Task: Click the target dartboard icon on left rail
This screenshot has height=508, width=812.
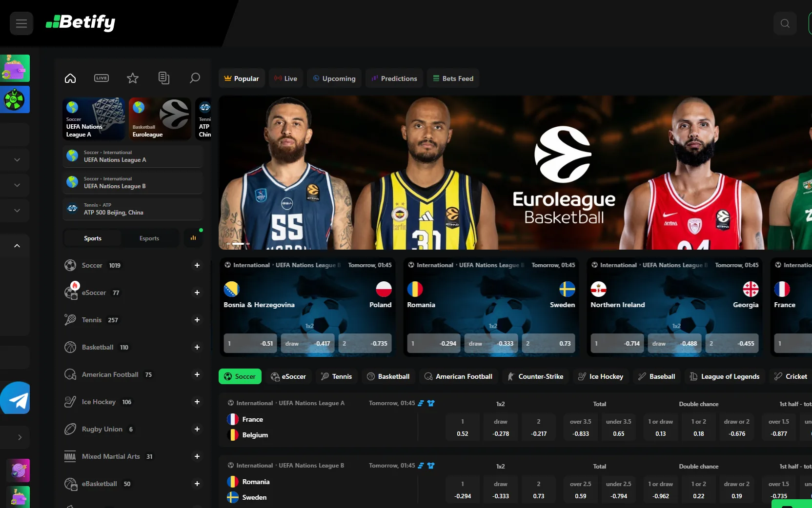Action: click(x=18, y=470)
